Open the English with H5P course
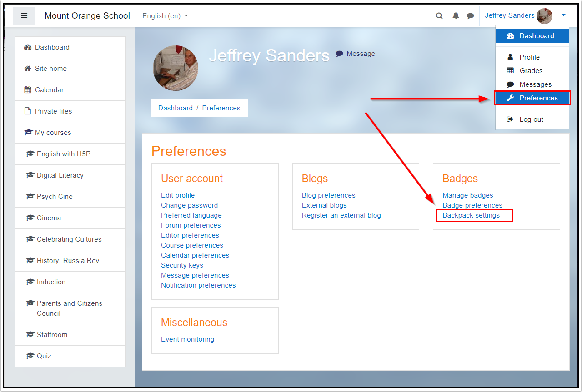The width and height of the screenshot is (582, 392). pos(70,154)
